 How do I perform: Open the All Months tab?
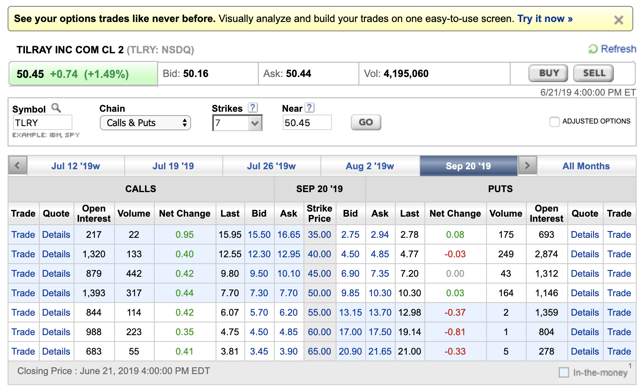pos(586,166)
